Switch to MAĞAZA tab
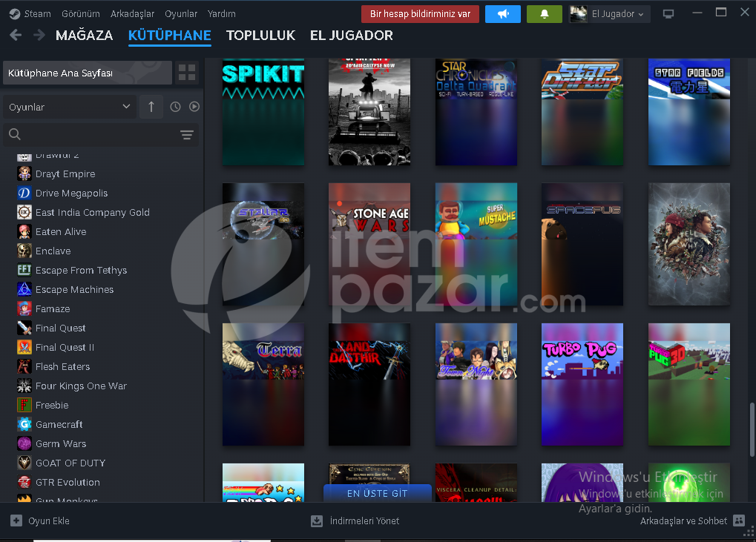 tap(85, 35)
